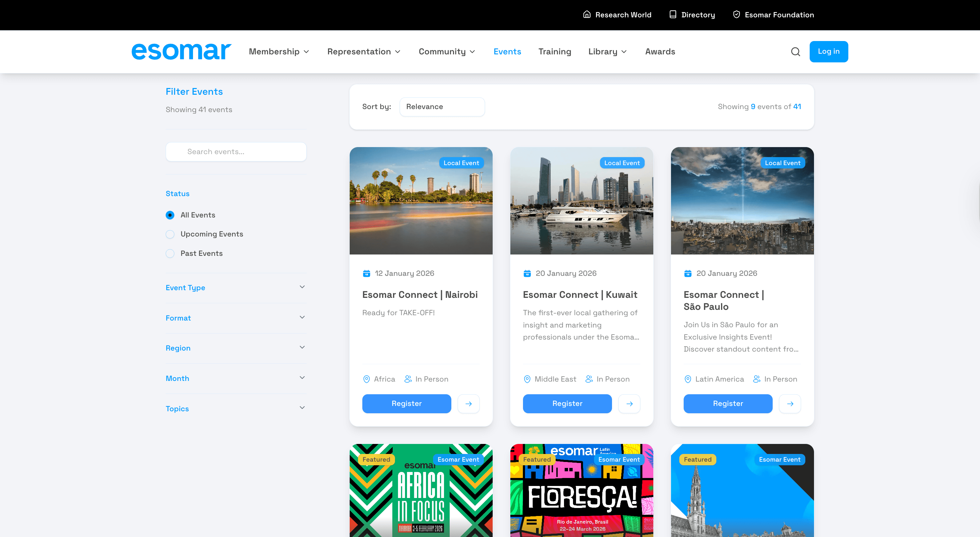Click the Esomar Foundation shield icon
Image resolution: width=980 pixels, height=537 pixels.
pos(736,14)
